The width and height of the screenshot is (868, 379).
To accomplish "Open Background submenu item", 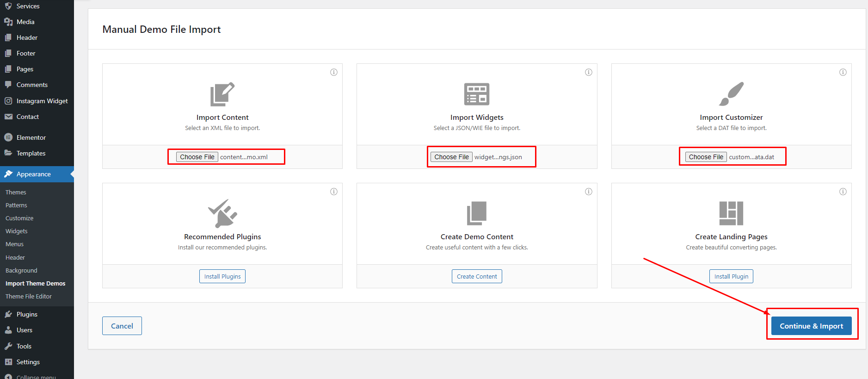I will point(21,270).
